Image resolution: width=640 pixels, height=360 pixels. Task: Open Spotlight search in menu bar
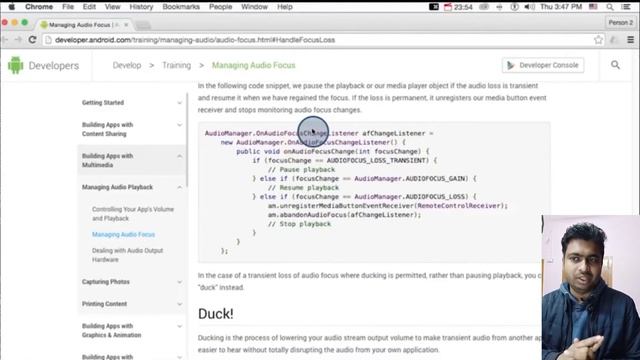[610, 7]
